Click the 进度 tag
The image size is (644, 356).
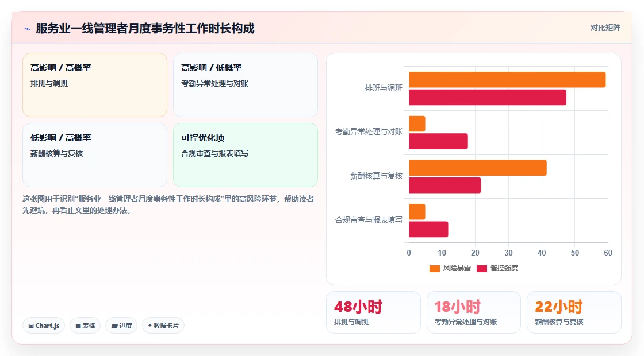tap(121, 326)
